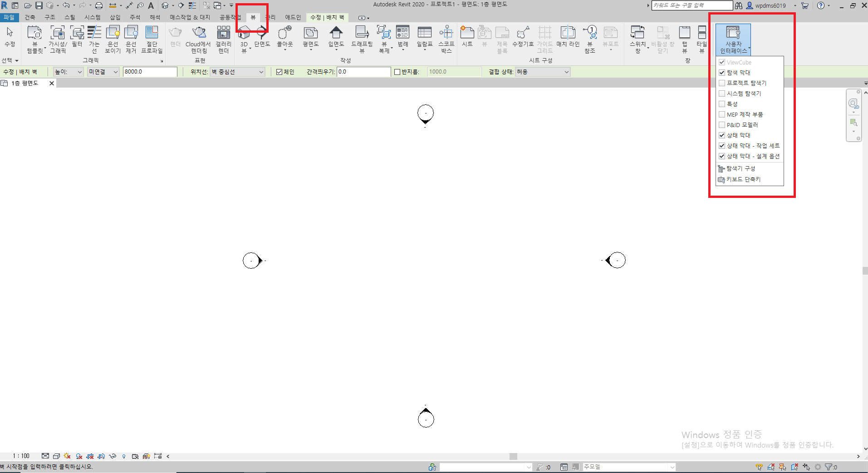Viewport: 868px width, 473px height.
Task: Create a new 시트 sheet
Action: click(x=467, y=37)
